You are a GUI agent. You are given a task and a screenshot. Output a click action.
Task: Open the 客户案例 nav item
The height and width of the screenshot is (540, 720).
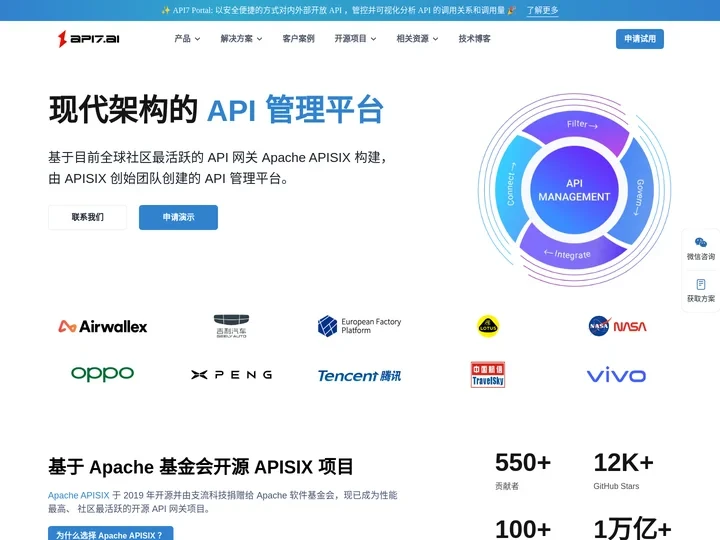[298, 39]
